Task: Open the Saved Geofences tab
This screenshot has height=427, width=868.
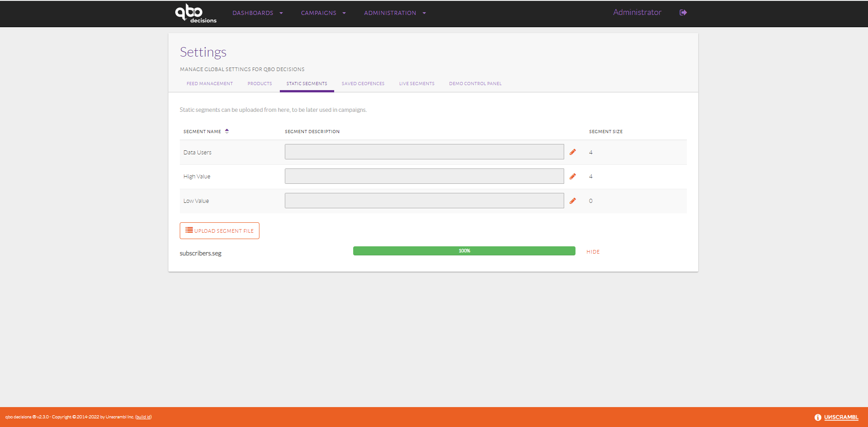Action: (x=363, y=84)
